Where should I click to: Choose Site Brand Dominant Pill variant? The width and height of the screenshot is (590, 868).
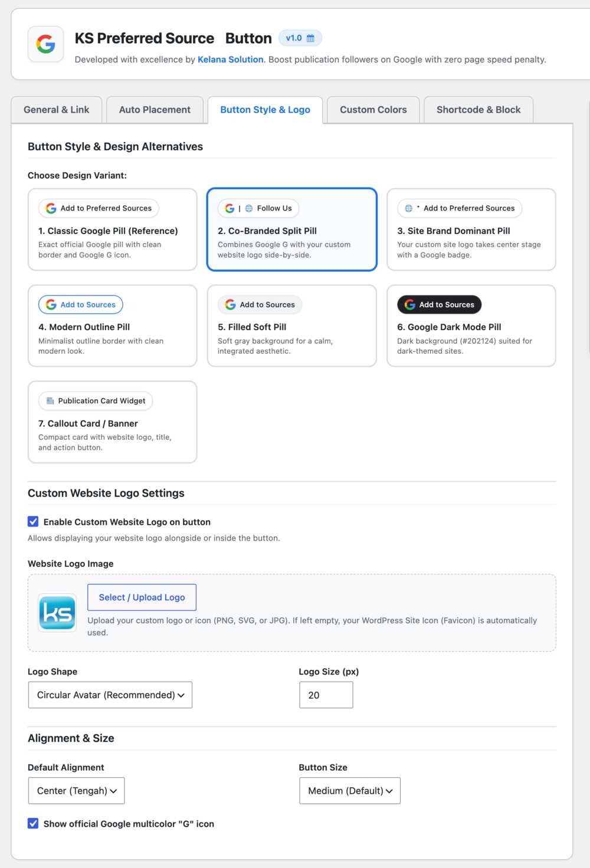[x=471, y=229]
